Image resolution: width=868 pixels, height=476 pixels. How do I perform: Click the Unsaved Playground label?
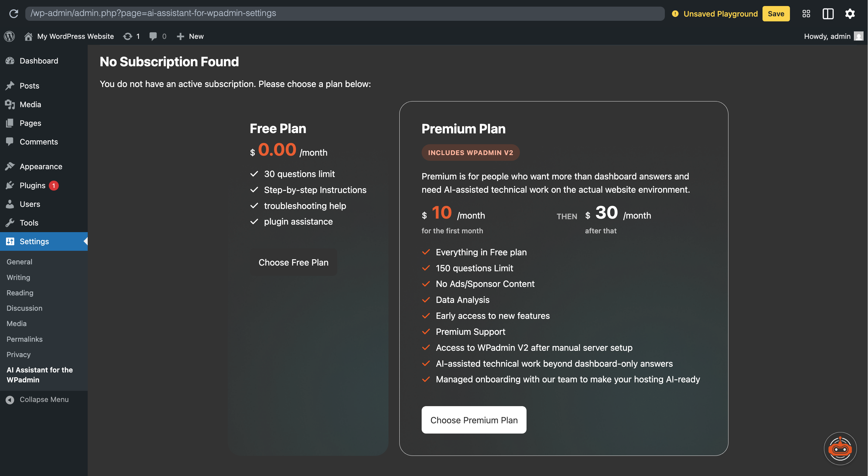(720, 14)
